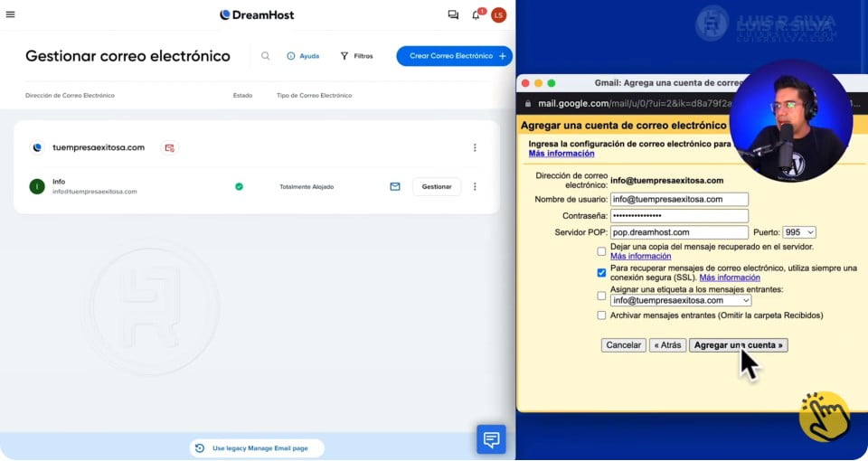
Task: Uncheck the conexión segura SSL checkbox
Action: [x=601, y=273]
